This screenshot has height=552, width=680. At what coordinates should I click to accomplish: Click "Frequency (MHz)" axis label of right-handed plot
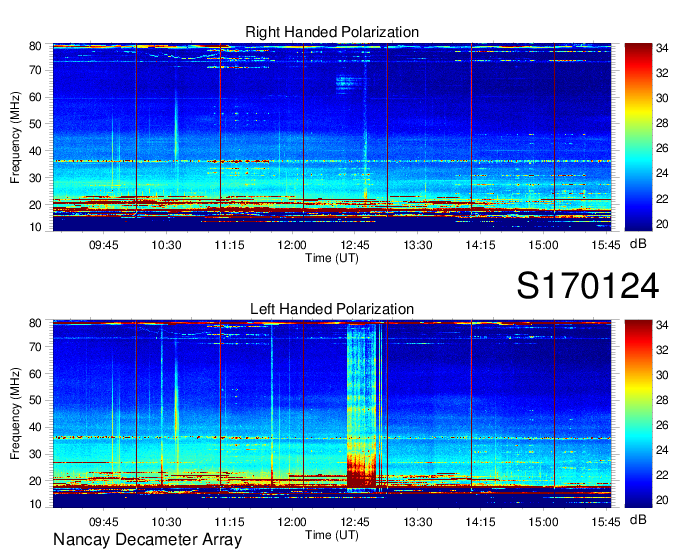[15, 137]
